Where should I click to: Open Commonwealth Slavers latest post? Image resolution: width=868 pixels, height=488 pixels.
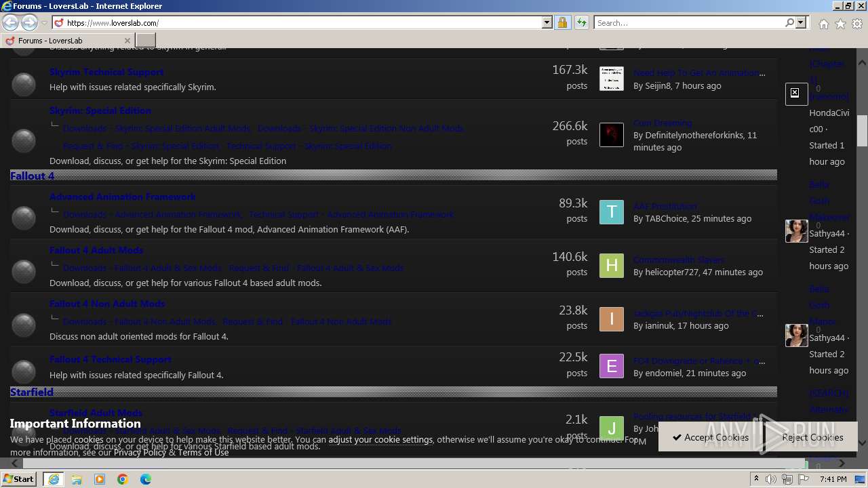pos(679,260)
